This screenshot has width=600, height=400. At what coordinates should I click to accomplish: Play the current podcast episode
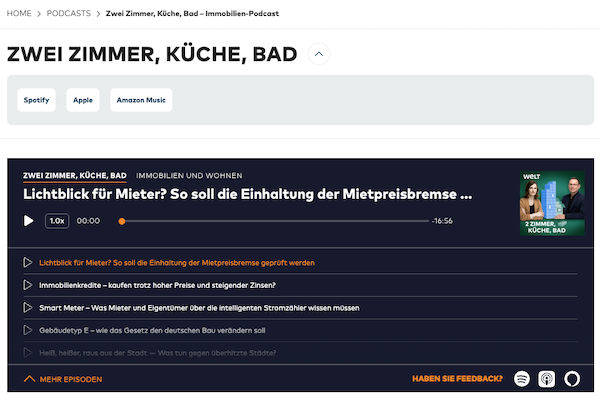point(28,220)
